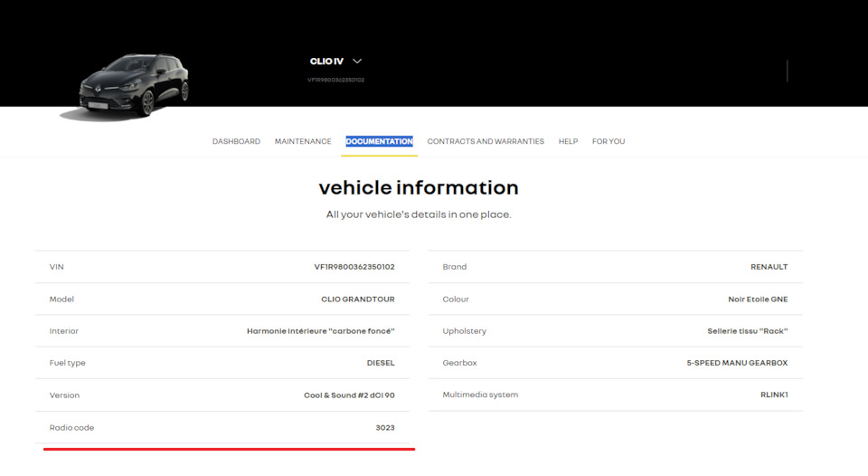Expand the CLIO IV vehicle selector chevron
Image resolution: width=868 pixels, height=476 pixels.
(357, 61)
